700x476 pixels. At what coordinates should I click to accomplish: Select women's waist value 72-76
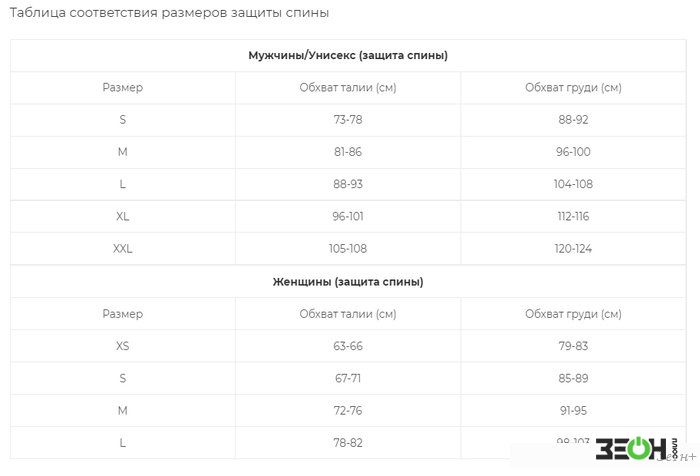348,410
